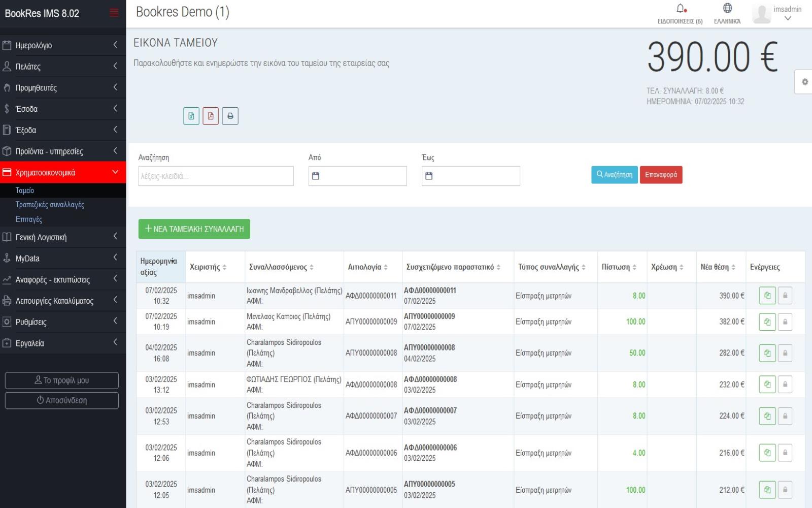Expand the Έξοδα menu
This screenshot has height=508, width=812.
click(63, 130)
